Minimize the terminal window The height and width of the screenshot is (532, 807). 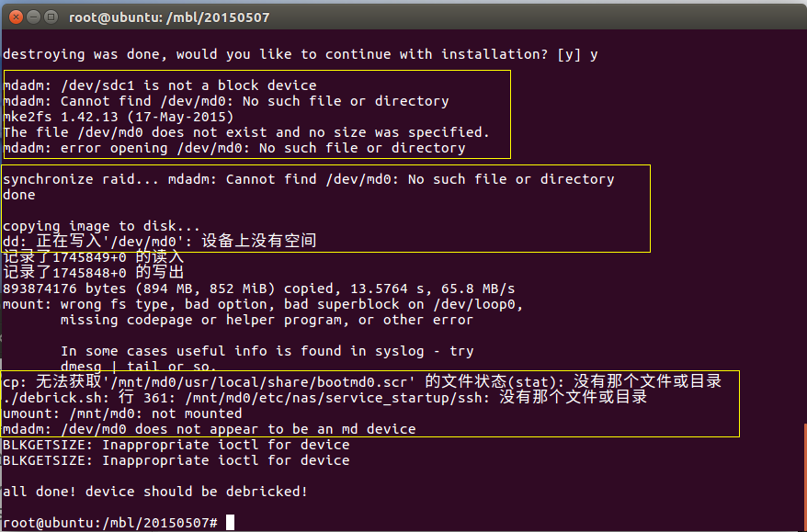33,17
